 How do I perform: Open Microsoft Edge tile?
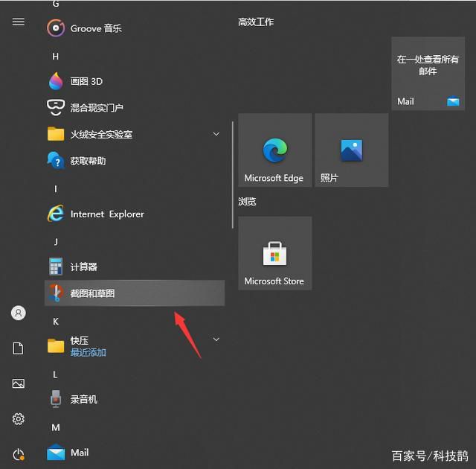274,150
